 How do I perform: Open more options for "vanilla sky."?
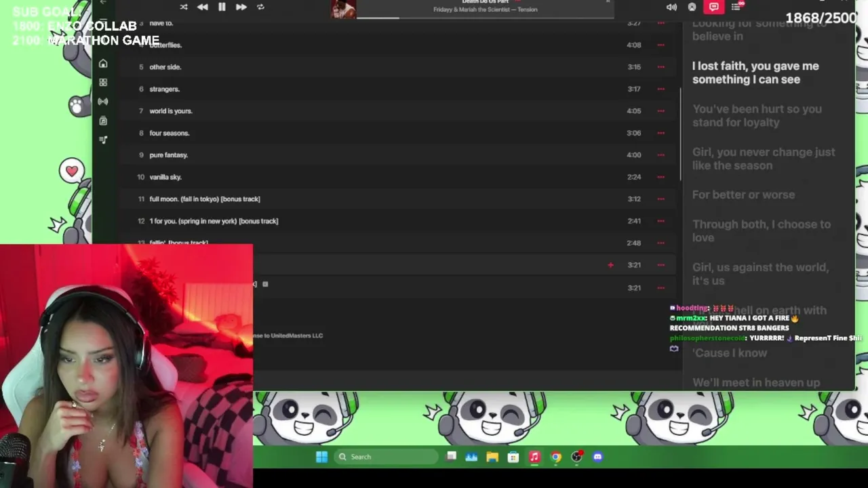click(x=660, y=177)
